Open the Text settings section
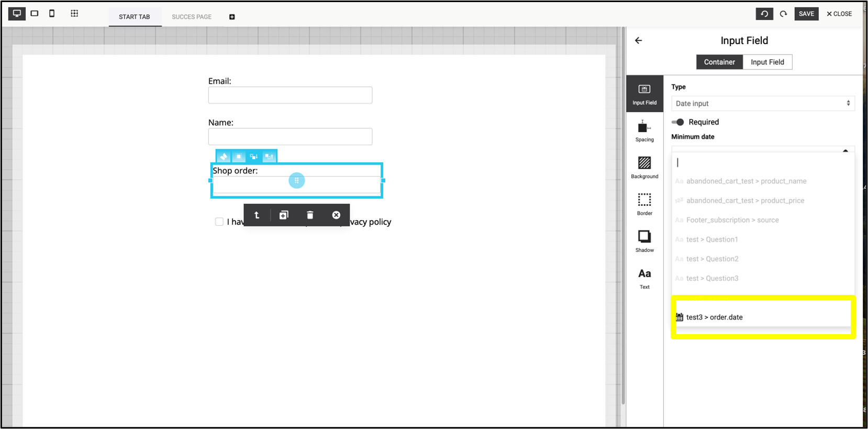The height and width of the screenshot is (429, 868). tap(644, 278)
